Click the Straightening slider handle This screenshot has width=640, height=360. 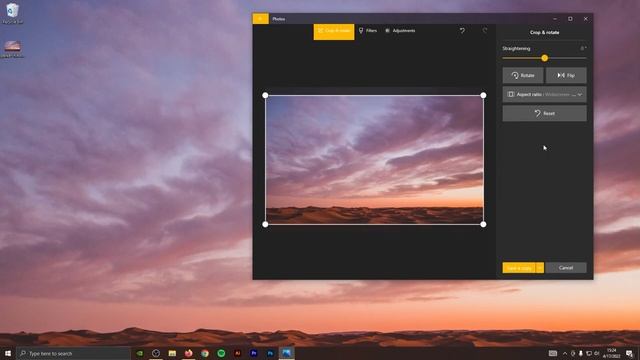point(544,58)
